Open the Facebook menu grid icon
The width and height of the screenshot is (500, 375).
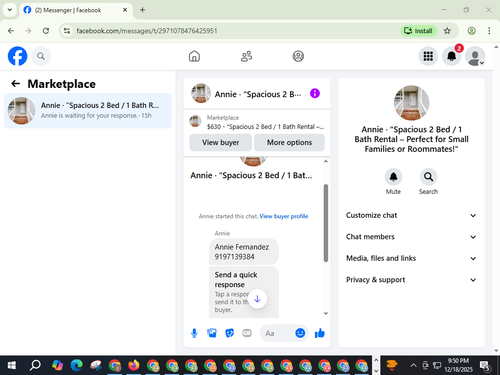click(428, 56)
